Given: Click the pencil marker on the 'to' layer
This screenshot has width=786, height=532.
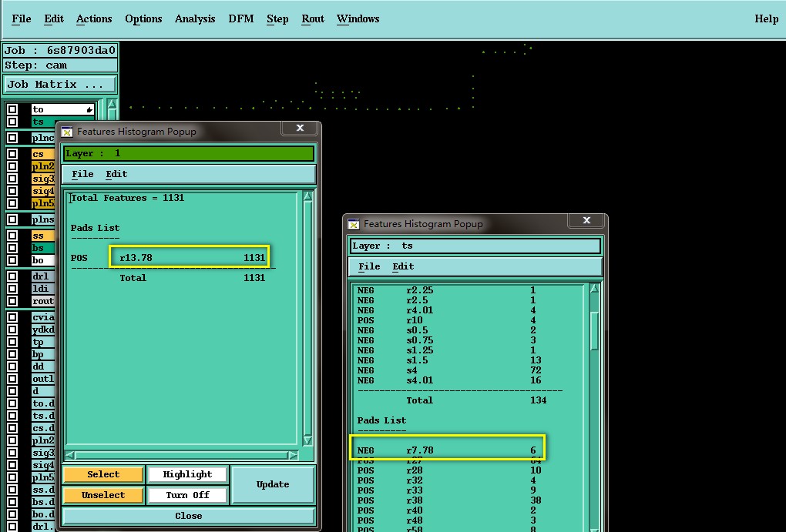Looking at the screenshot, I should [89, 110].
